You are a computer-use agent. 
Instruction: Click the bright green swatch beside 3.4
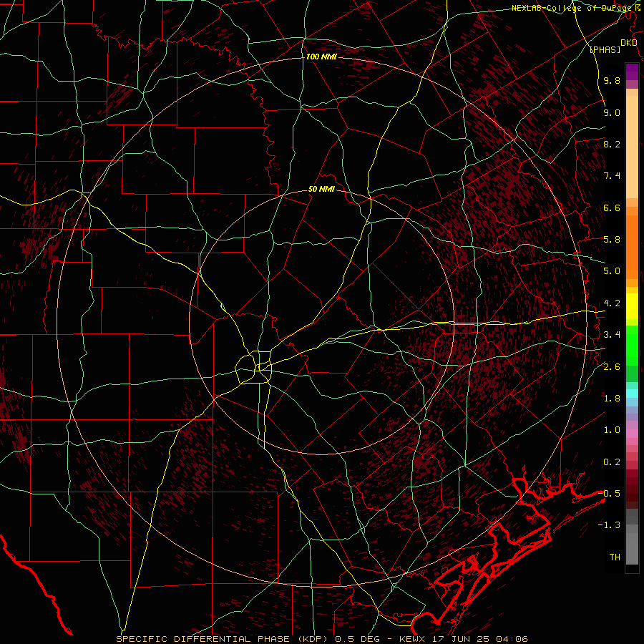coord(632,345)
